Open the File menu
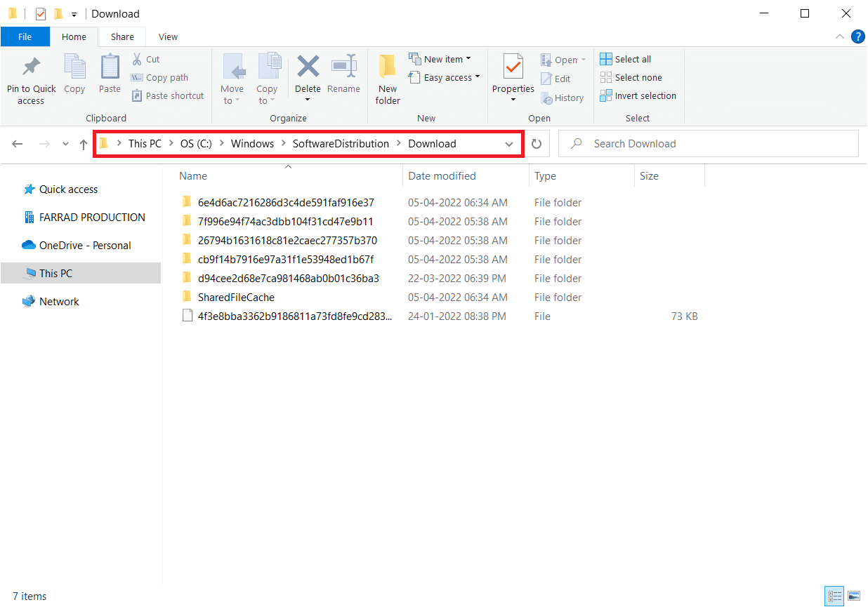The width and height of the screenshot is (868, 607). click(x=25, y=37)
